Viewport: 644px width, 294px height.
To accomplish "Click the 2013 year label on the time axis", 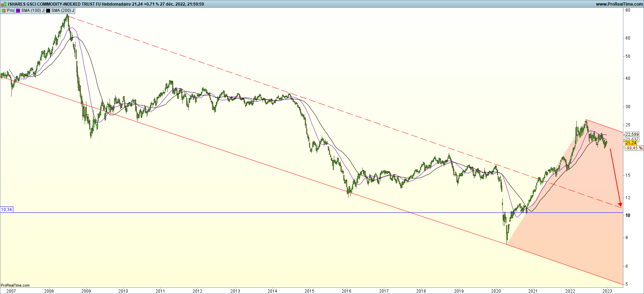I will (235, 291).
